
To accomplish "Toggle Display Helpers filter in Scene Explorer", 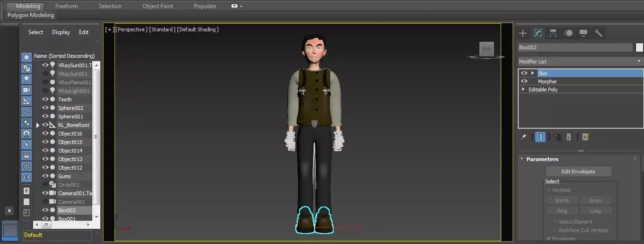I will (26, 100).
